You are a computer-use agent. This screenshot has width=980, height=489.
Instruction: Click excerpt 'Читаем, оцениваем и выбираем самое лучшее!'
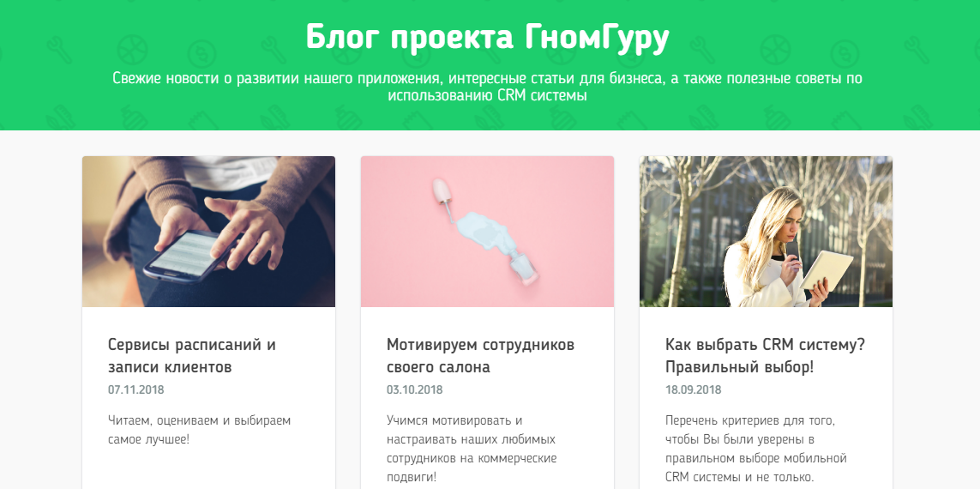(x=200, y=430)
